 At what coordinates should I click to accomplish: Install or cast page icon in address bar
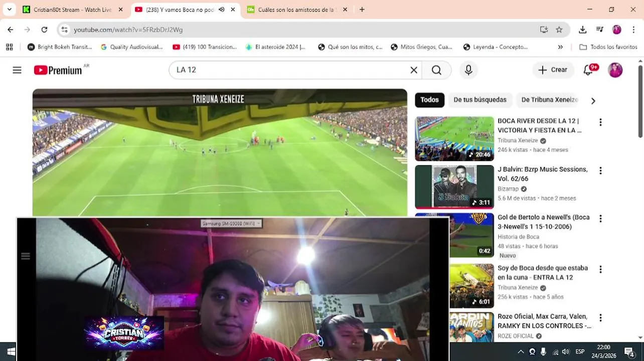click(544, 30)
